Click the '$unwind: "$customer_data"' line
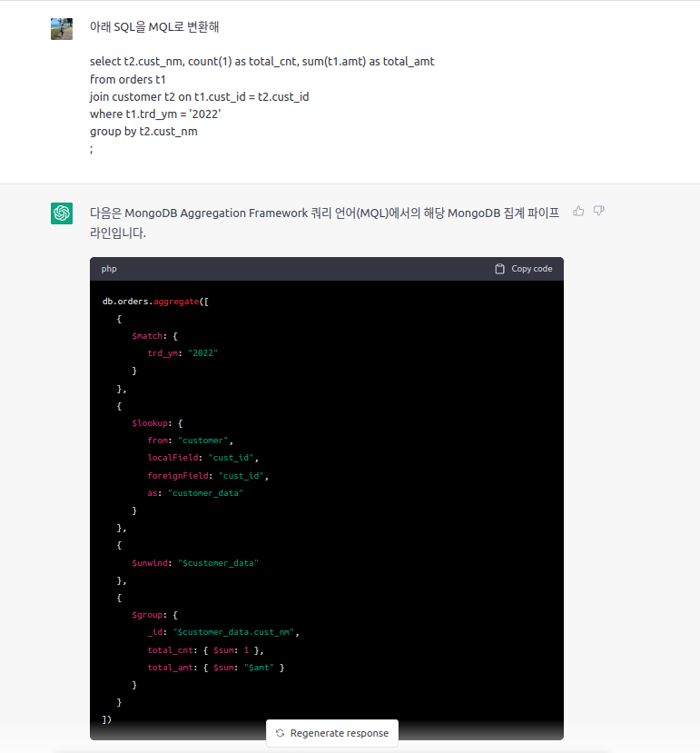This screenshot has height=753, width=700. (195, 563)
